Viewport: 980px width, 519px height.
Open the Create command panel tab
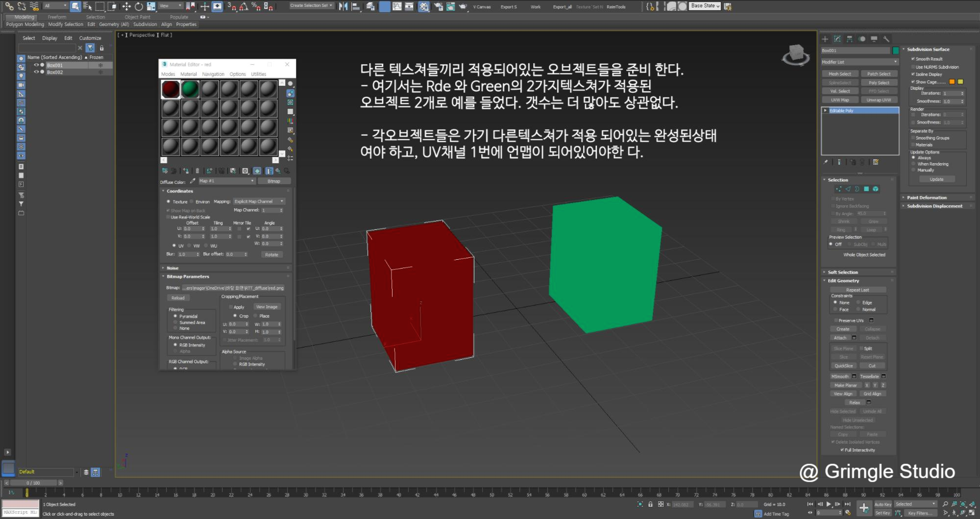pos(825,39)
